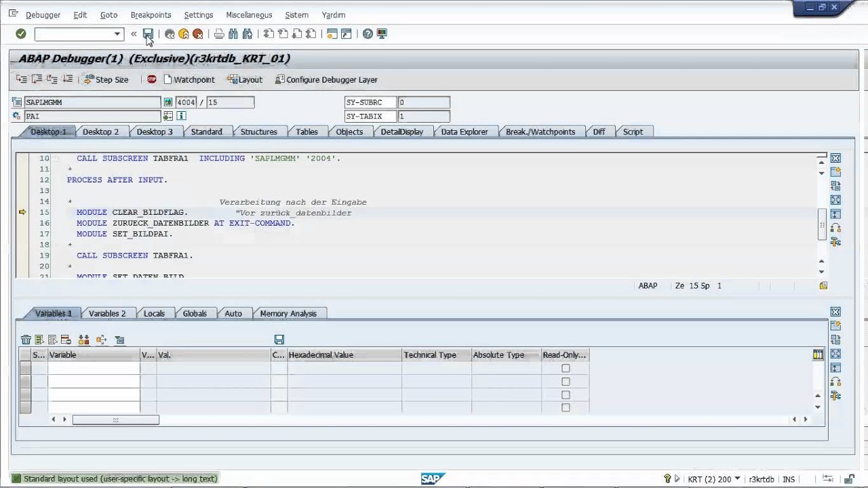
Task: Click the variables table horizontal scrollbar thumb
Action: pyautogui.click(x=115, y=420)
